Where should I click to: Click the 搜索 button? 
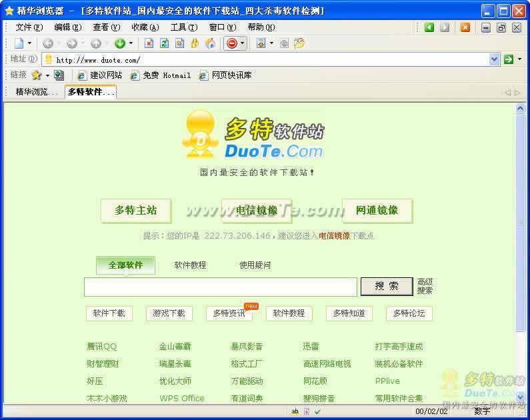pos(387,287)
